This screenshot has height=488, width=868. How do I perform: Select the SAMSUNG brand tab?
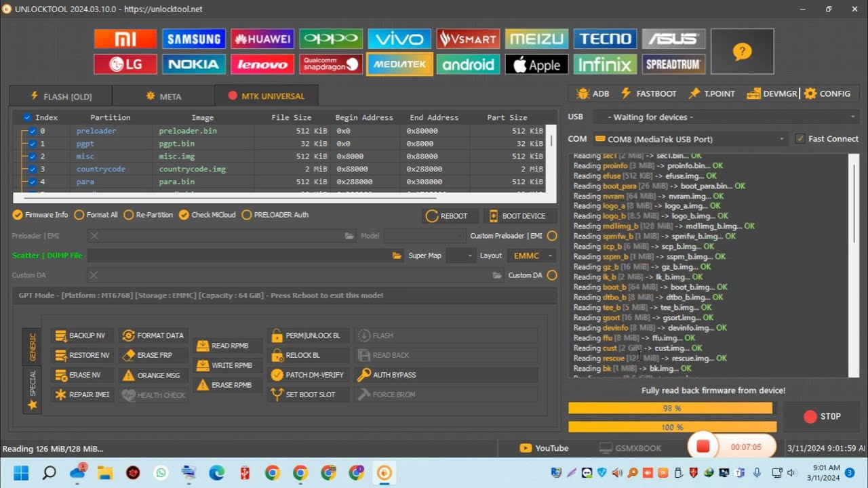tap(194, 39)
